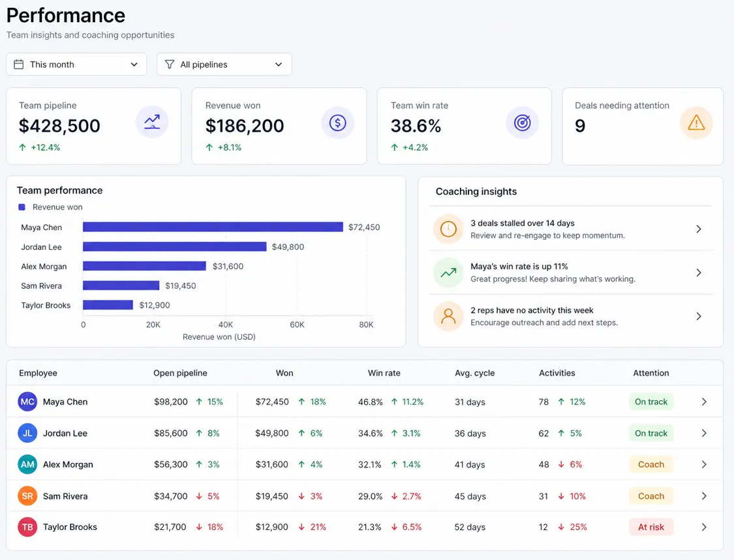Expand the 3 deals stalled insight chevron
Viewport: 734px width, 560px height.
click(x=698, y=229)
